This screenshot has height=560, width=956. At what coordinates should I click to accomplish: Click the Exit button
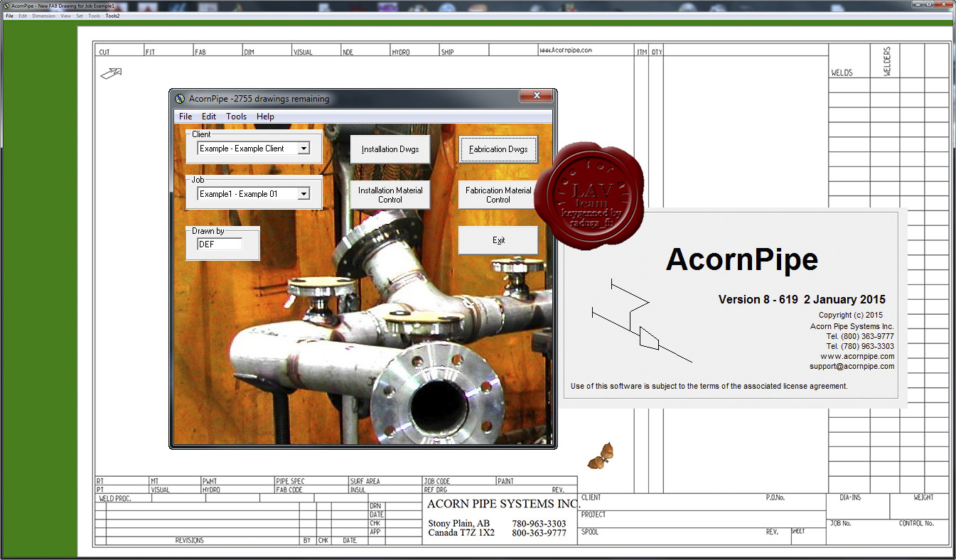pos(498,240)
